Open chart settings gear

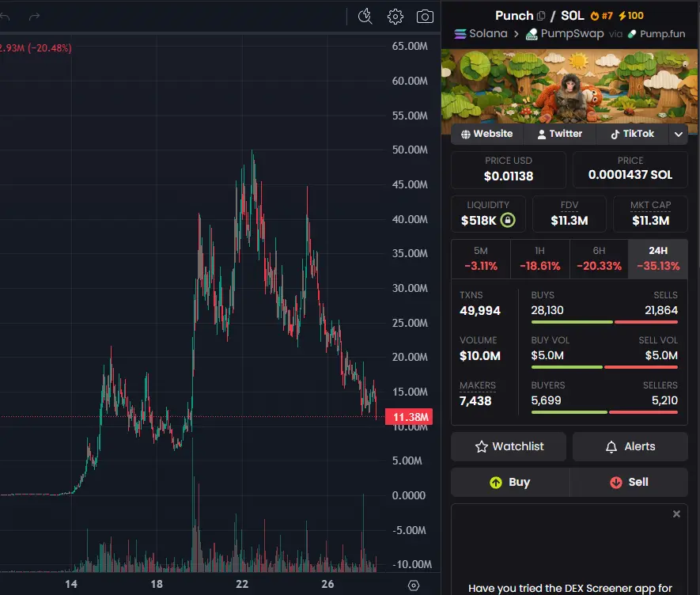pos(395,17)
